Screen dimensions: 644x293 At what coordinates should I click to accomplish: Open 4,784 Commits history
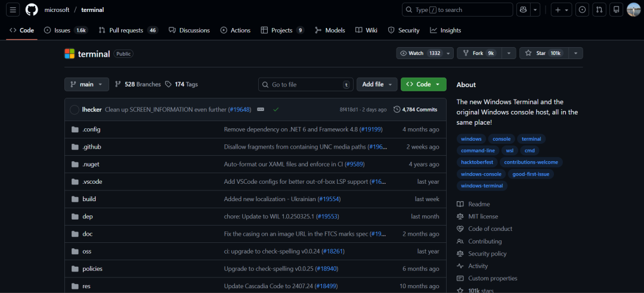click(x=415, y=110)
